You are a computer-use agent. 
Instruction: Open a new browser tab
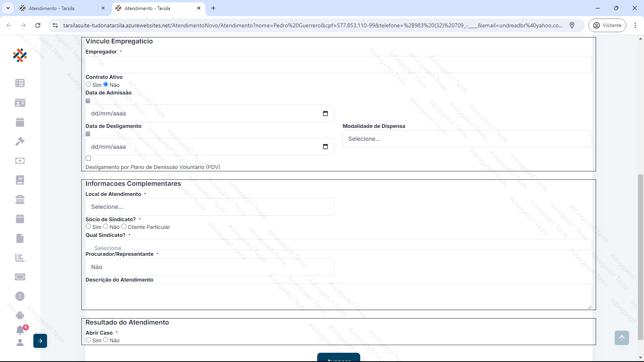213,8
